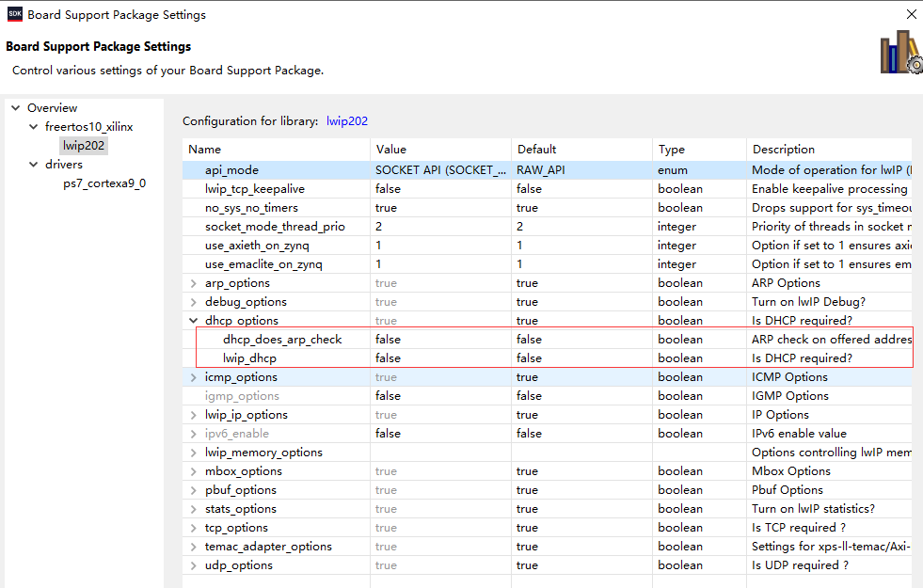The image size is (923, 588).
Task: Expand the stats_options settings
Action: point(192,508)
